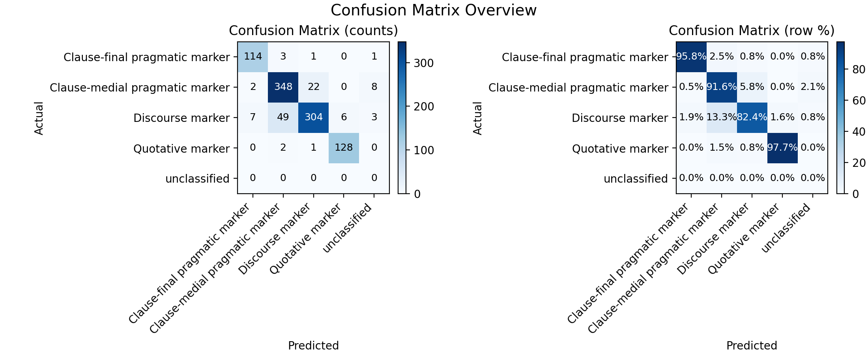The image size is (868, 355).
Task: Click 'Discourse marker' row label in counts matrix
Action: (x=181, y=118)
